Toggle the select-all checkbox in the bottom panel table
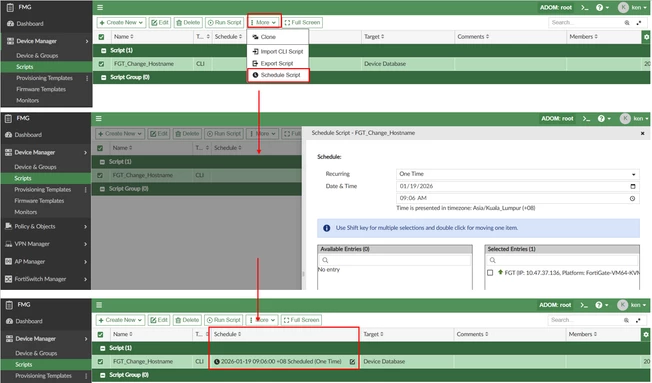 100,334
